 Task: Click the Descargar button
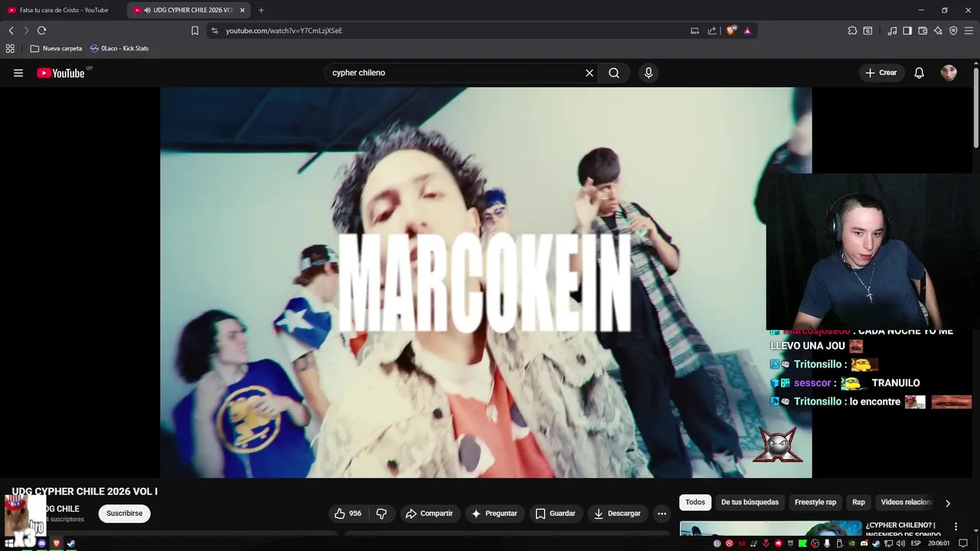tap(617, 514)
